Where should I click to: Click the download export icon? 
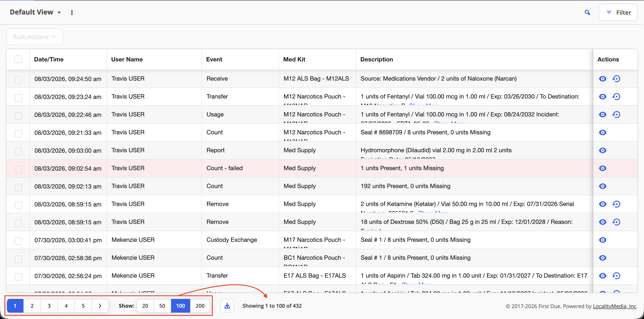[x=227, y=306]
